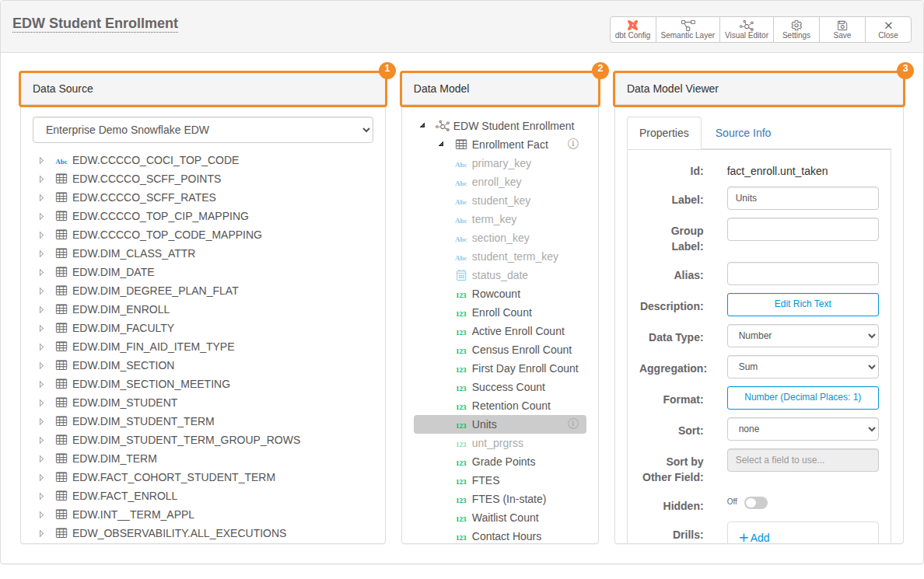Open the Data Type dropdown
Image resolution: width=924 pixels, height=579 pixels.
coord(803,336)
